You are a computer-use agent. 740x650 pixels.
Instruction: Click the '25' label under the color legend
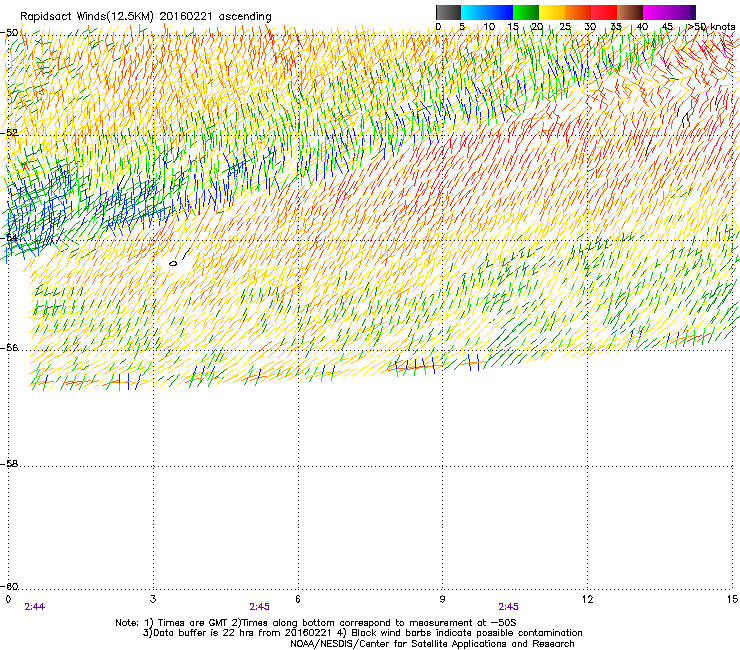click(565, 27)
